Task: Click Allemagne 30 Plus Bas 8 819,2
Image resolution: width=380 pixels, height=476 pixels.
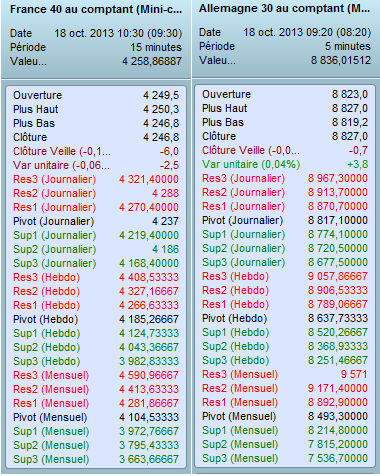Action: tap(285, 122)
